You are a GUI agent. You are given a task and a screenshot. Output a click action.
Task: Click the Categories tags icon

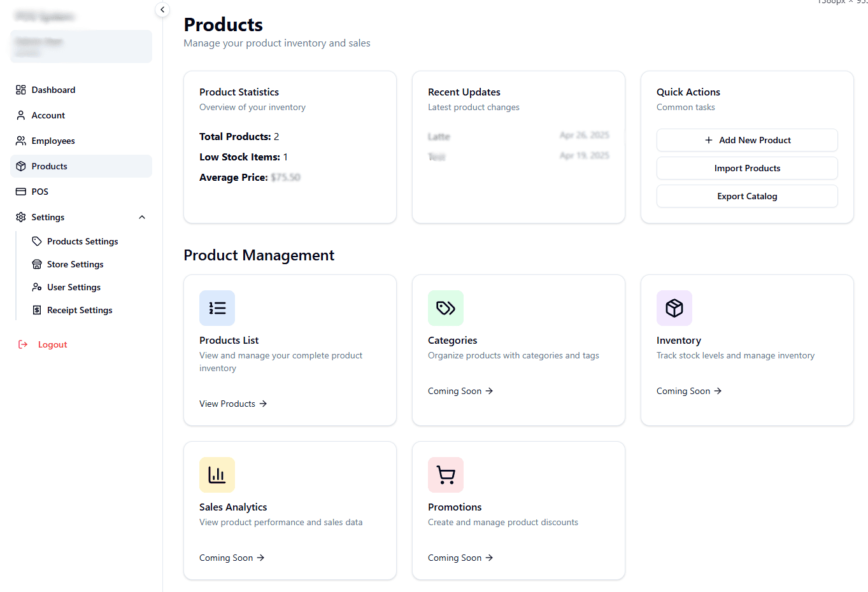click(x=446, y=308)
